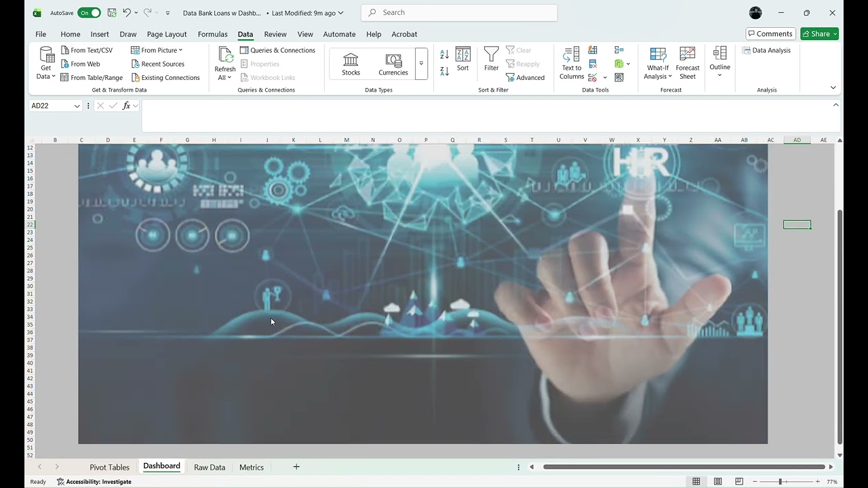
Task: Expand the Data Types gallery
Action: [x=421, y=64]
